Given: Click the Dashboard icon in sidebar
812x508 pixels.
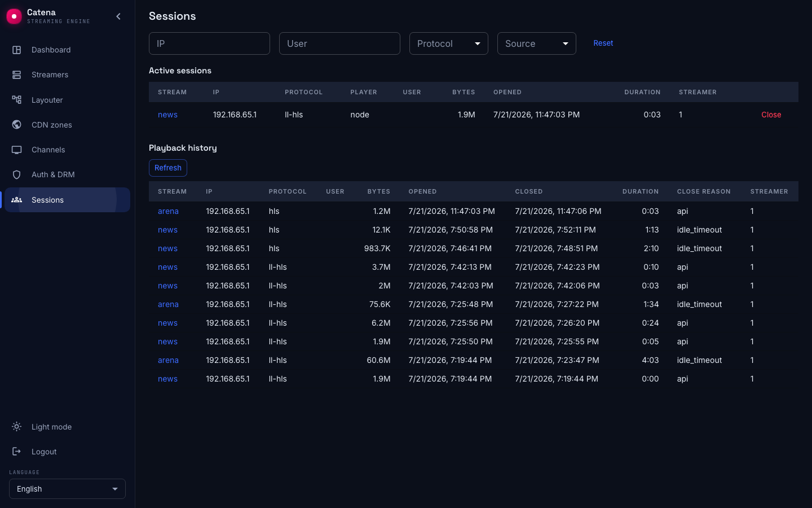Looking at the screenshot, I should tap(17, 50).
